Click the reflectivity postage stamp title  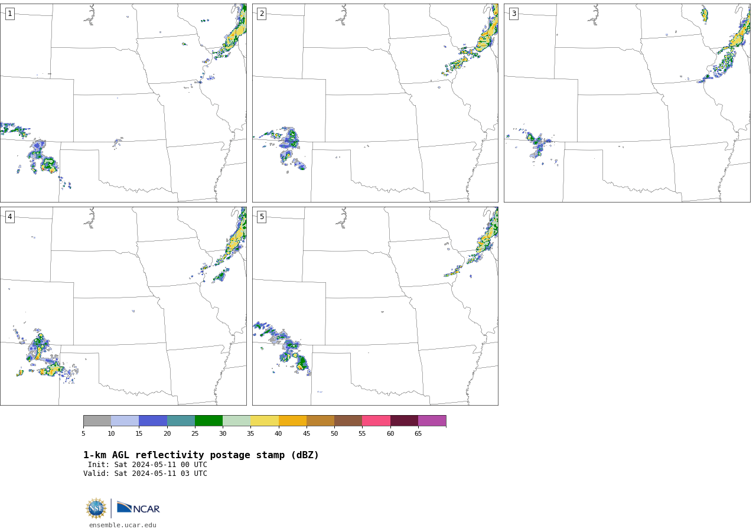(x=201, y=455)
